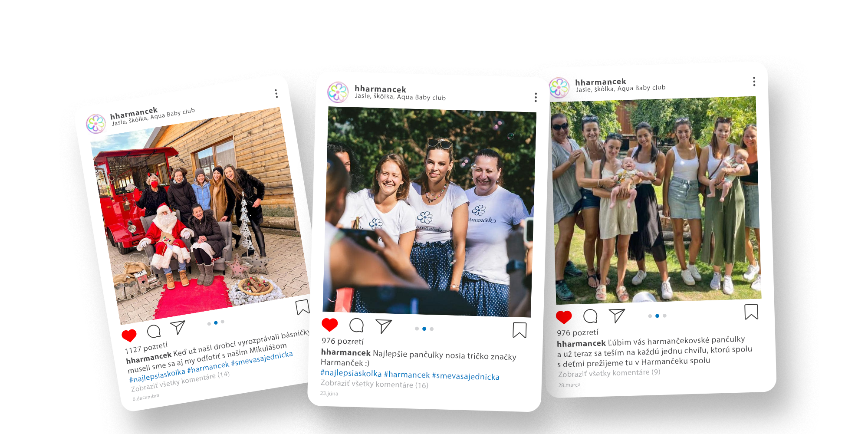Open comments bubble on the Mikuláš post
The width and height of the screenshot is (868, 434).
tap(154, 332)
